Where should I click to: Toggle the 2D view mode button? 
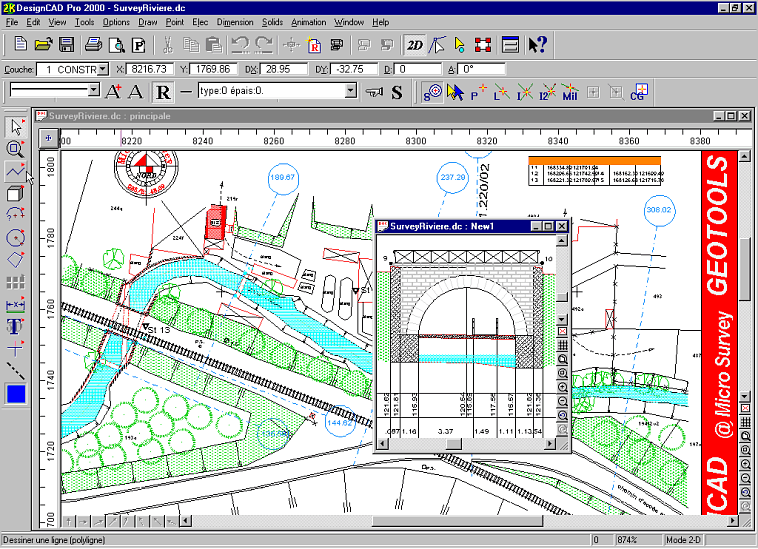pos(414,45)
